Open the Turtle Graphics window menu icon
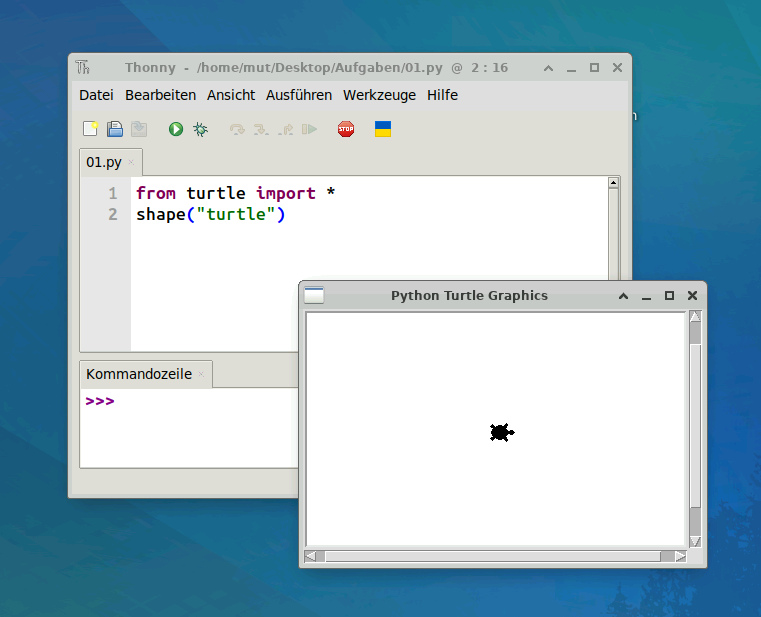 (314, 295)
